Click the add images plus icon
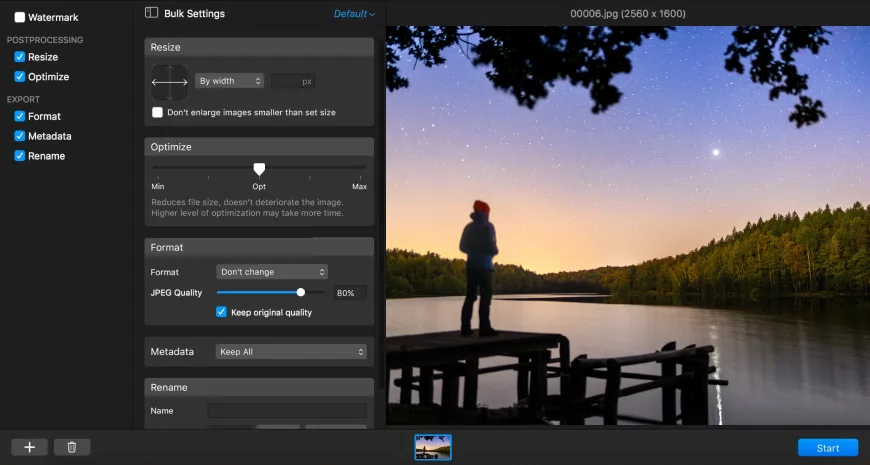Screen dimensions: 870x465 [x=29, y=447]
